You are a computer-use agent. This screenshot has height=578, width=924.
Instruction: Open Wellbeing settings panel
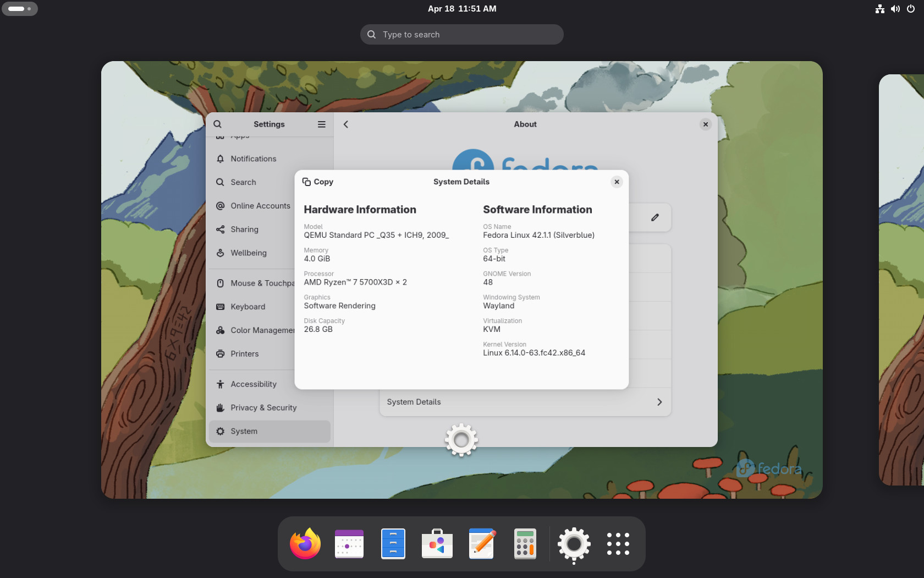click(251, 253)
